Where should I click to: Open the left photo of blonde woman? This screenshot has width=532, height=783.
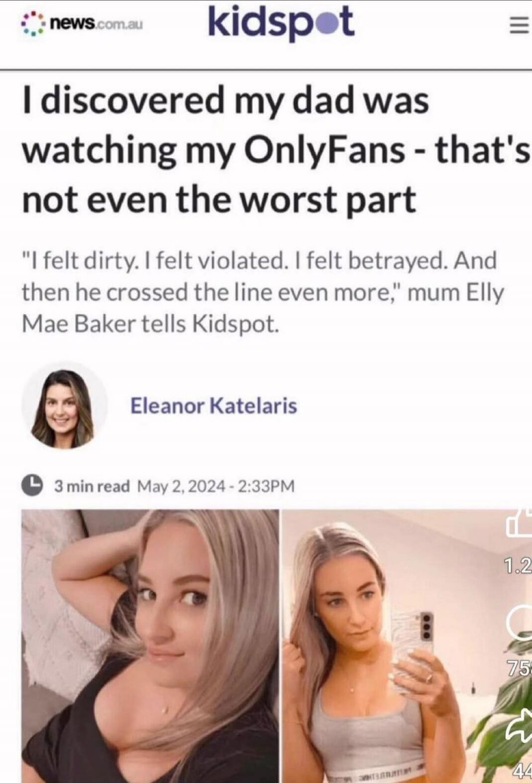click(x=150, y=646)
